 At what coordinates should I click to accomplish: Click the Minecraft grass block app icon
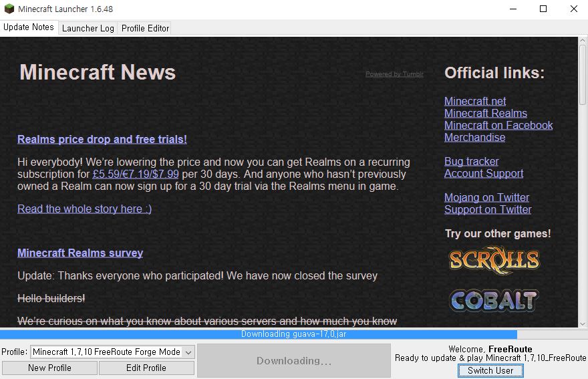[9, 9]
